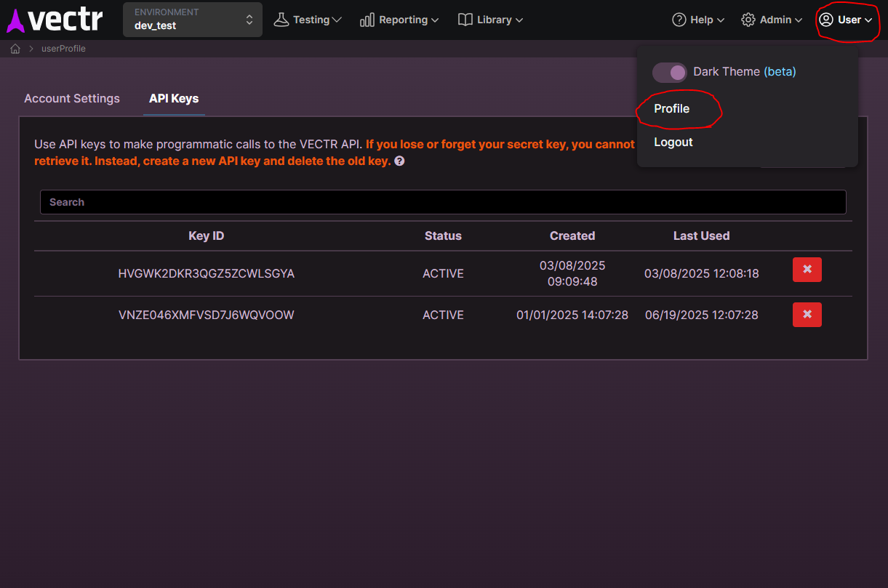The width and height of the screenshot is (888, 588).
Task: Select Logout from the user menu
Action: (x=673, y=142)
